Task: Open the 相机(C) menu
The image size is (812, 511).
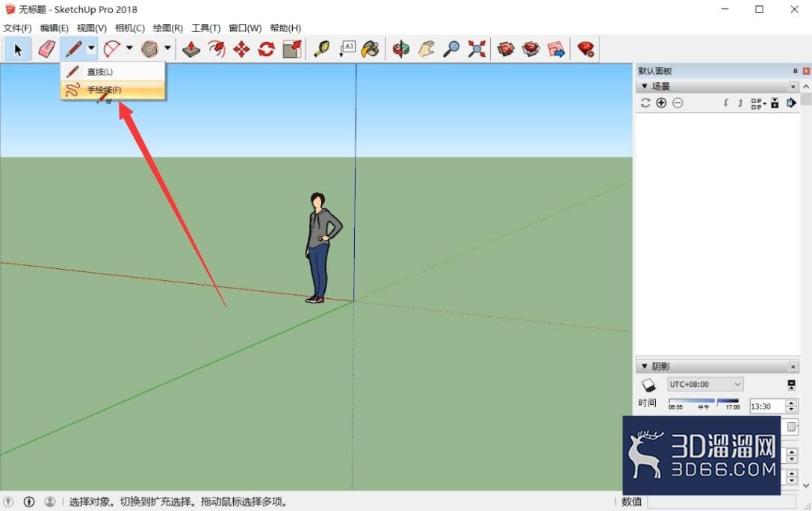Action: (129, 28)
